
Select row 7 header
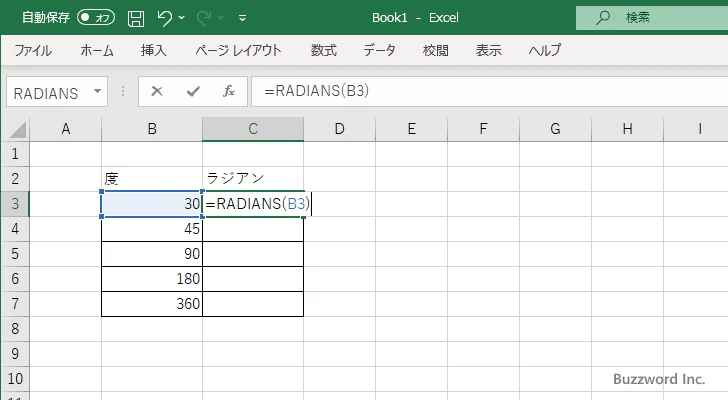point(14,304)
